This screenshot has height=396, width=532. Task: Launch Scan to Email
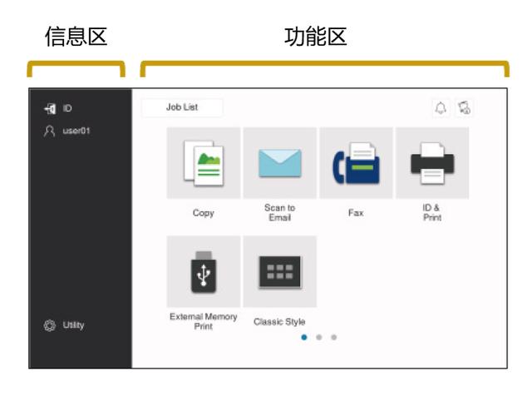(279, 163)
